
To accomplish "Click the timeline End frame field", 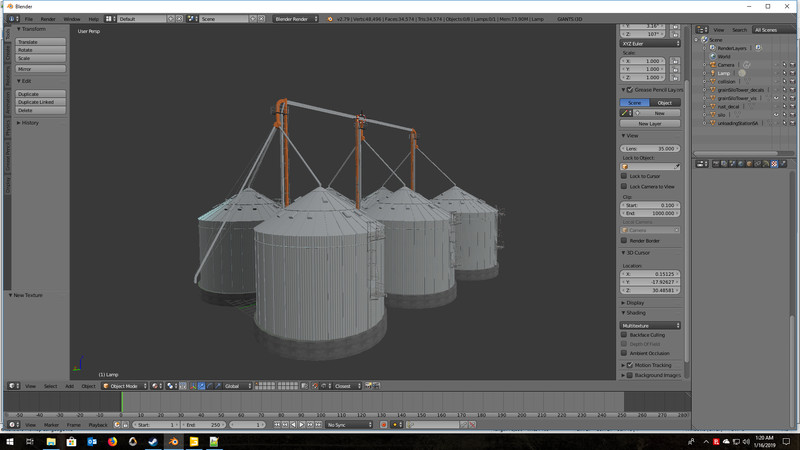I will [203, 425].
